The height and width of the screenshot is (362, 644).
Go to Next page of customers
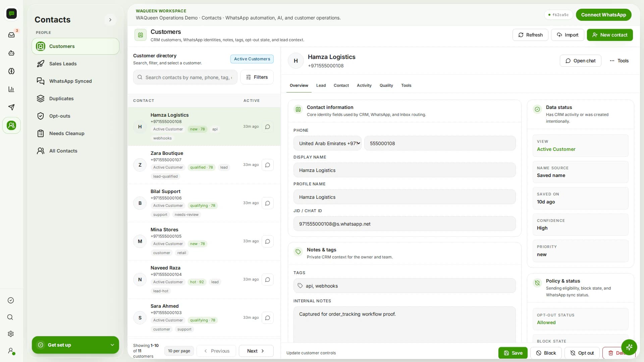tap(256, 351)
